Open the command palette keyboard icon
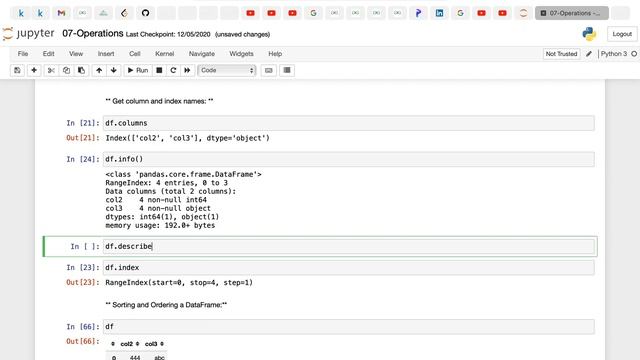The image size is (640, 360). [269, 70]
